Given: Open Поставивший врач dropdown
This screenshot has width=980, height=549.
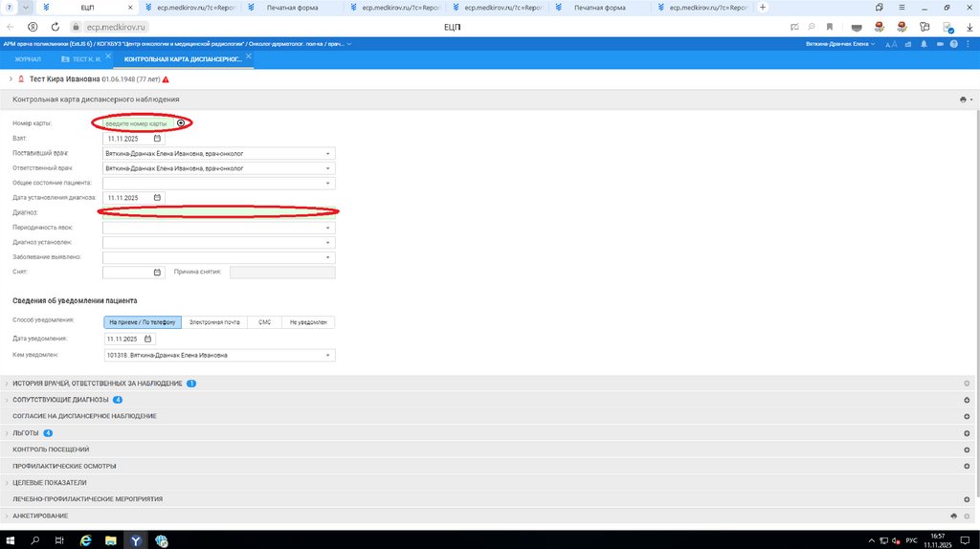Looking at the screenshot, I should pyautogui.click(x=327, y=154).
